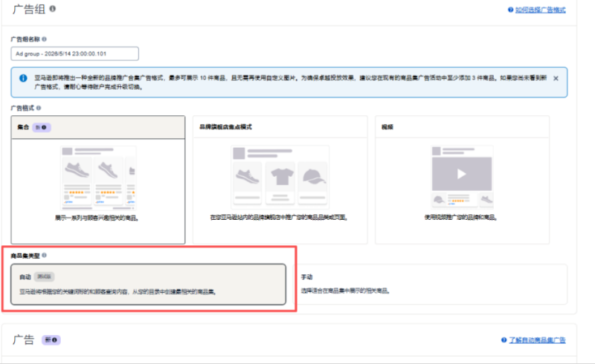Click the 选择适合在商品集中展示的相关商品 description

345,290
